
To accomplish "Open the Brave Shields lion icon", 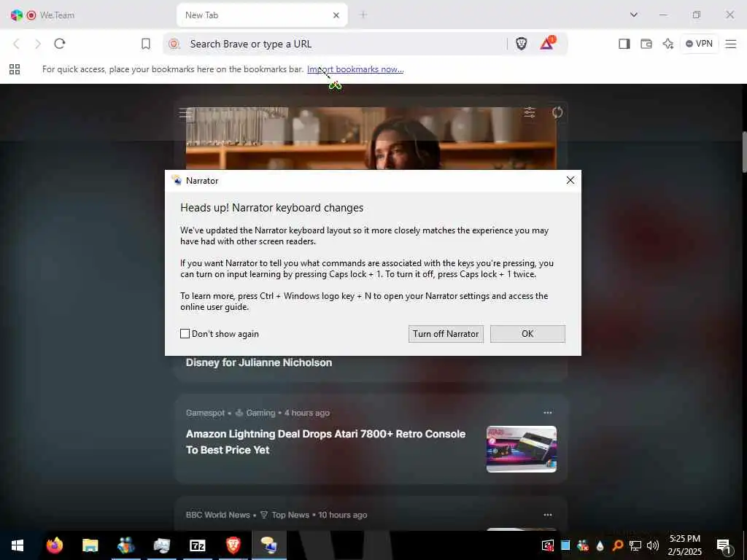I will pyautogui.click(x=521, y=44).
